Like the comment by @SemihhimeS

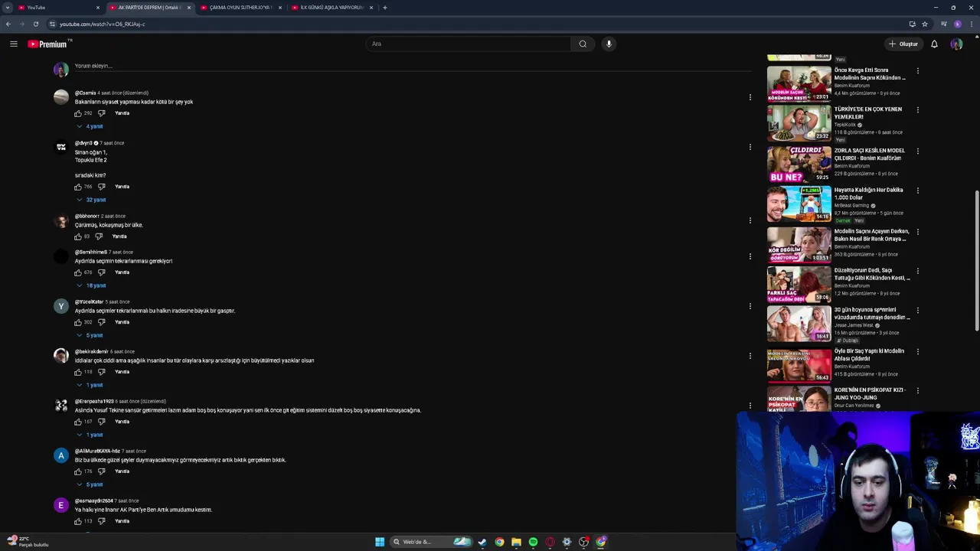78,272
